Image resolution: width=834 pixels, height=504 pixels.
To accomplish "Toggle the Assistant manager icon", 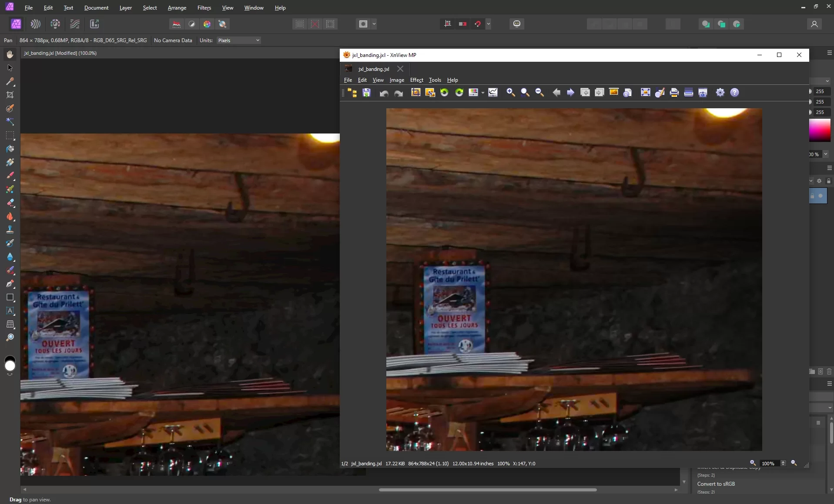I will pos(516,24).
